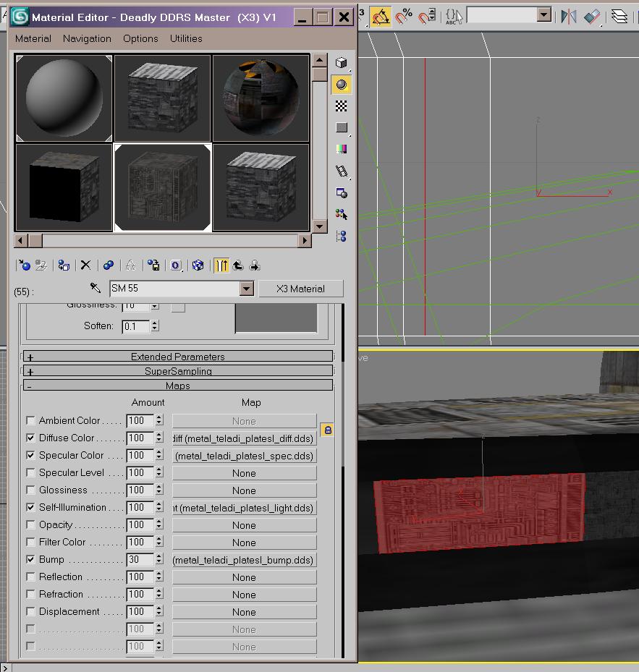Viewport: 639px width, 672px height.
Task: Toggle Backlight icon in side toolbar
Action: pyautogui.click(x=342, y=85)
